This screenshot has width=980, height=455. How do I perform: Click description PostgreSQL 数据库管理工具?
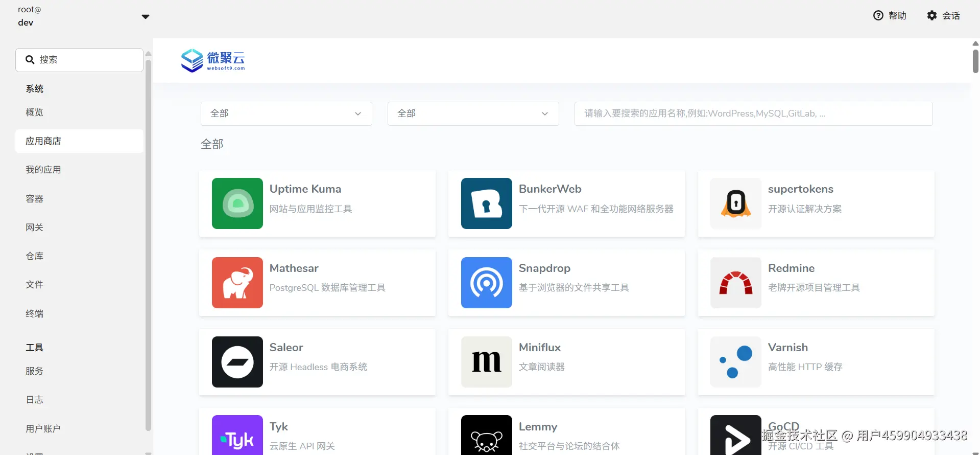[327, 287]
